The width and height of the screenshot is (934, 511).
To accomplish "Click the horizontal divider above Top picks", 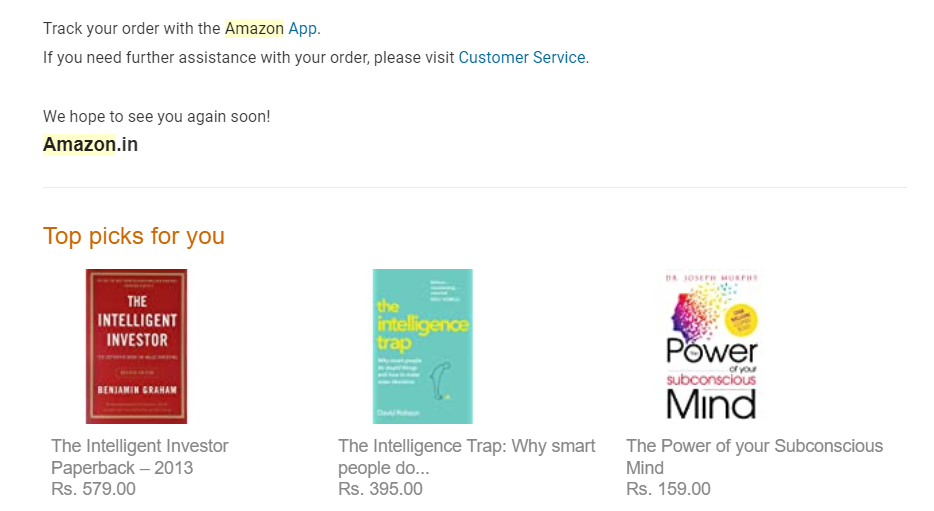I will (x=475, y=188).
